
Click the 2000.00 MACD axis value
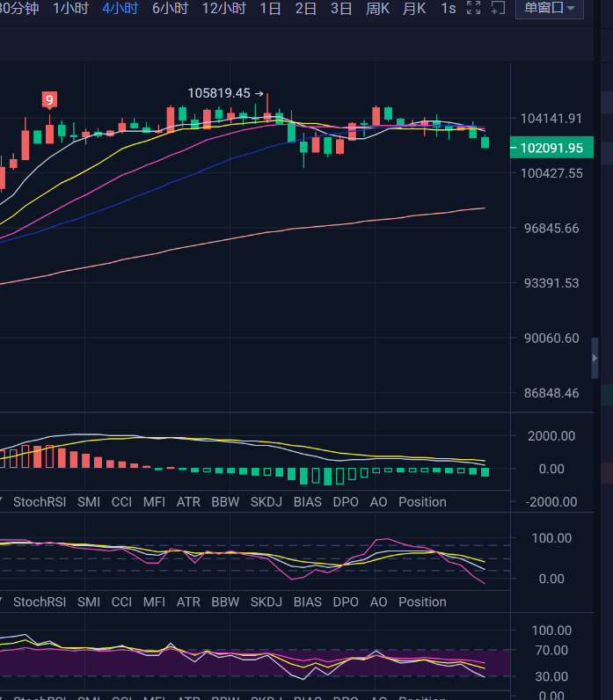pyautogui.click(x=551, y=435)
